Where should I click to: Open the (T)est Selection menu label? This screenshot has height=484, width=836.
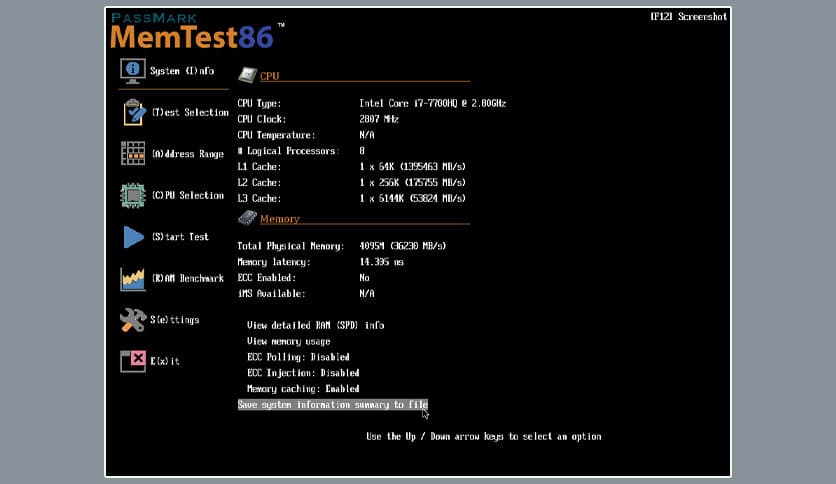pyautogui.click(x=190, y=112)
